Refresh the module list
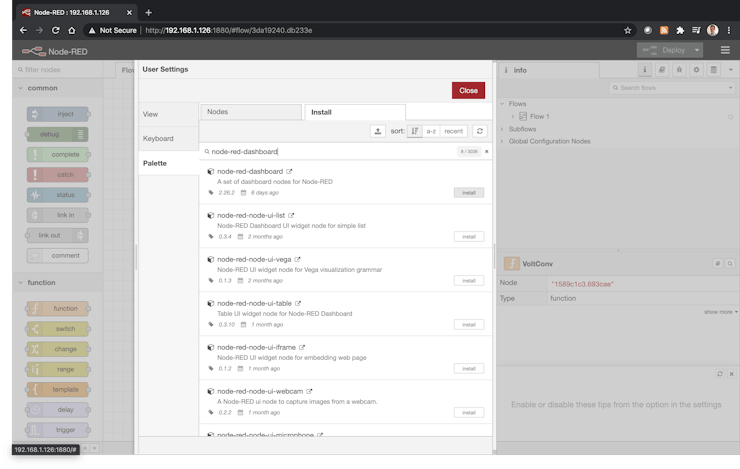Image resolution: width=740 pixels, height=469 pixels. coord(480,131)
